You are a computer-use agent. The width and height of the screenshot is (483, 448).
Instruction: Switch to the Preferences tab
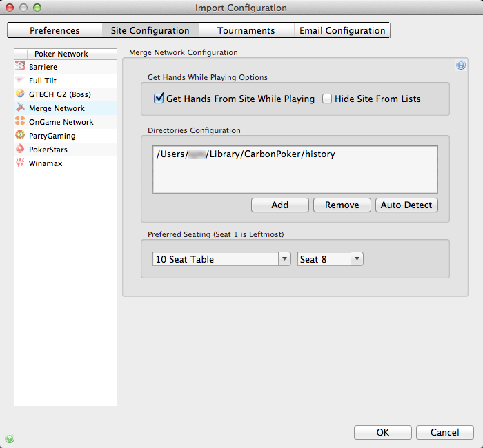pyautogui.click(x=55, y=30)
